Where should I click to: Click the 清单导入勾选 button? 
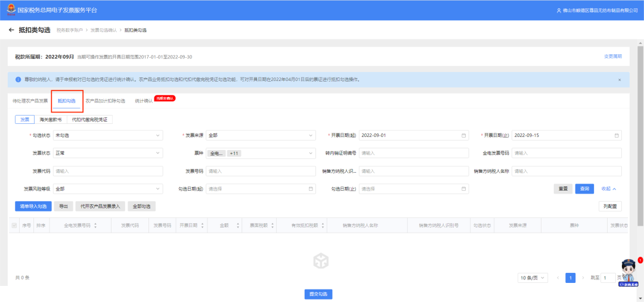33,206
